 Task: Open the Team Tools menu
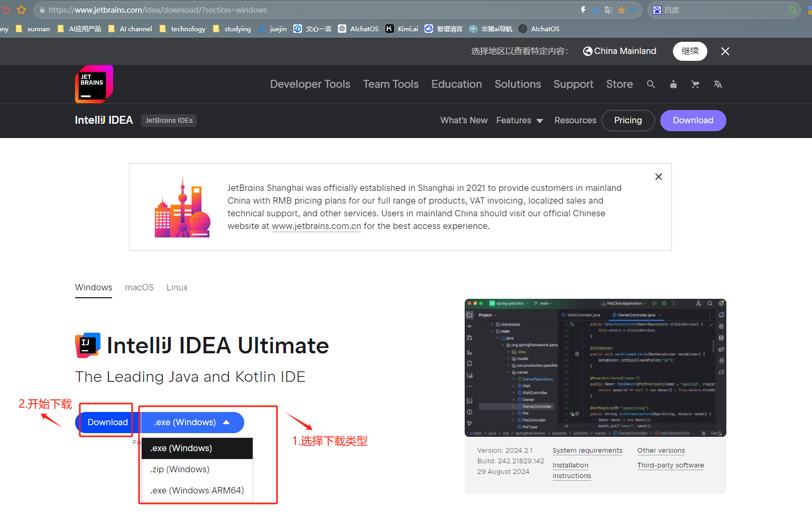point(391,84)
